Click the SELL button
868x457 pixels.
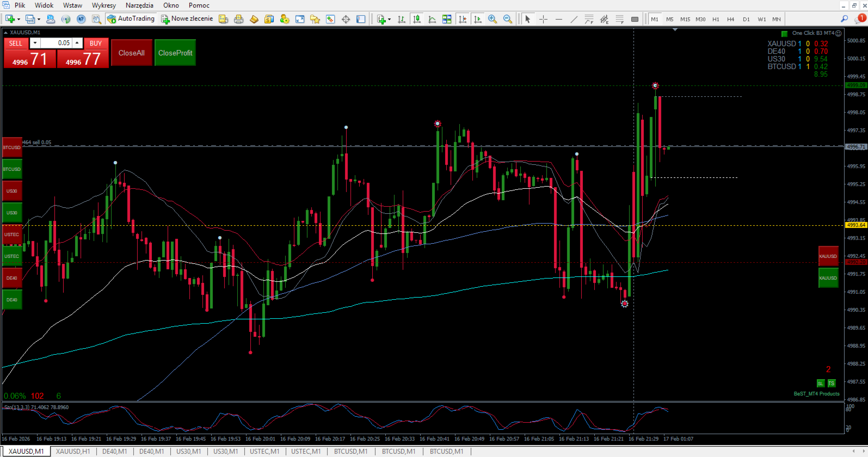tap(16, 44)
